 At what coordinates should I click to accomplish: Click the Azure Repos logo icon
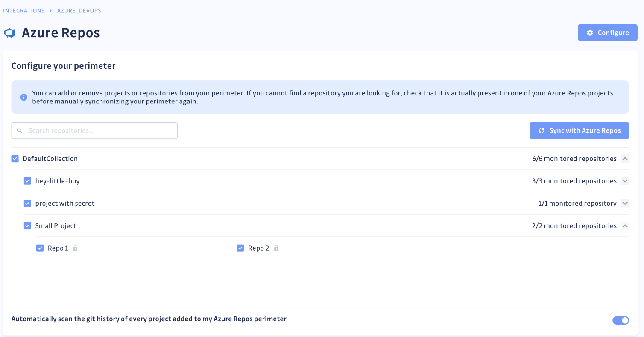9,33
